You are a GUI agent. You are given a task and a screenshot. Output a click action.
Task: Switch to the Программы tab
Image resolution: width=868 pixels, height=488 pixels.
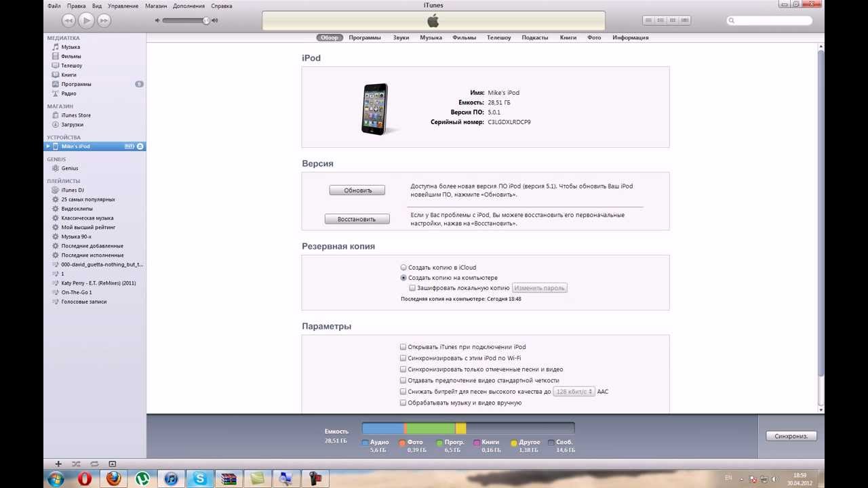pyautogui.click(x=365, y=38)
